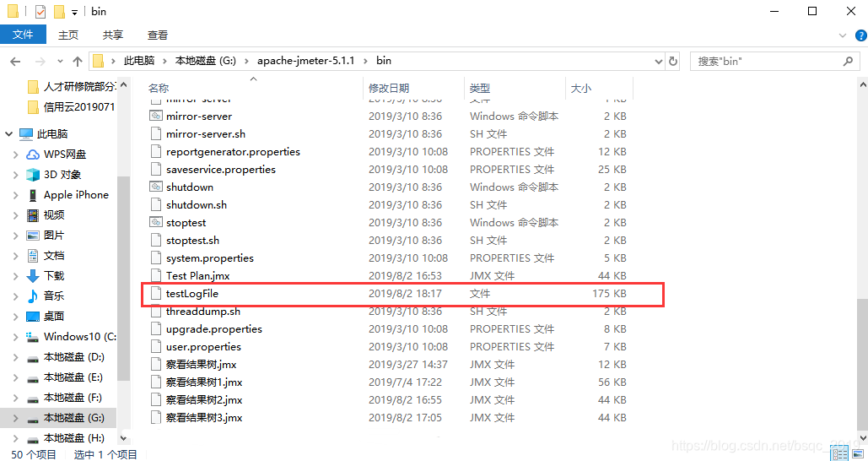Click the quick access properties checkmark icon
The width and height of the screenshot is (868, 461).
[x=40, y=11]
